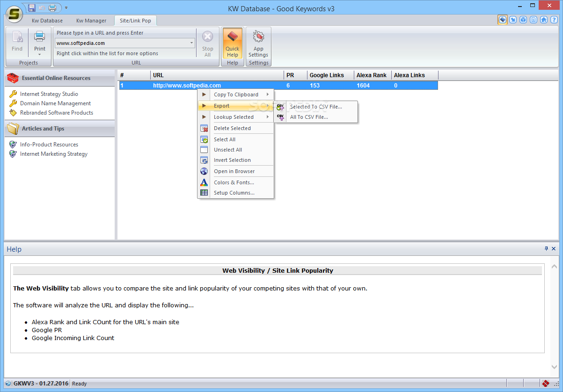563x392 pixels.
Task: Choose Invert Selection from context menu
Action: tap(235, 160)
